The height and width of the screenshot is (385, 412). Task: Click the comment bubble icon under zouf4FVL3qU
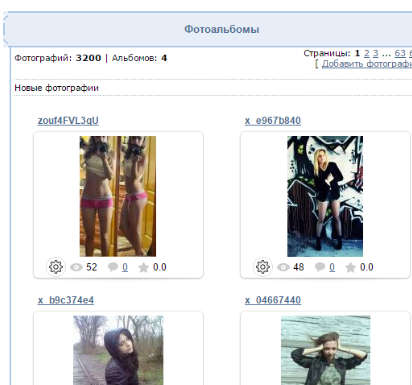click(x=113, y=267)
